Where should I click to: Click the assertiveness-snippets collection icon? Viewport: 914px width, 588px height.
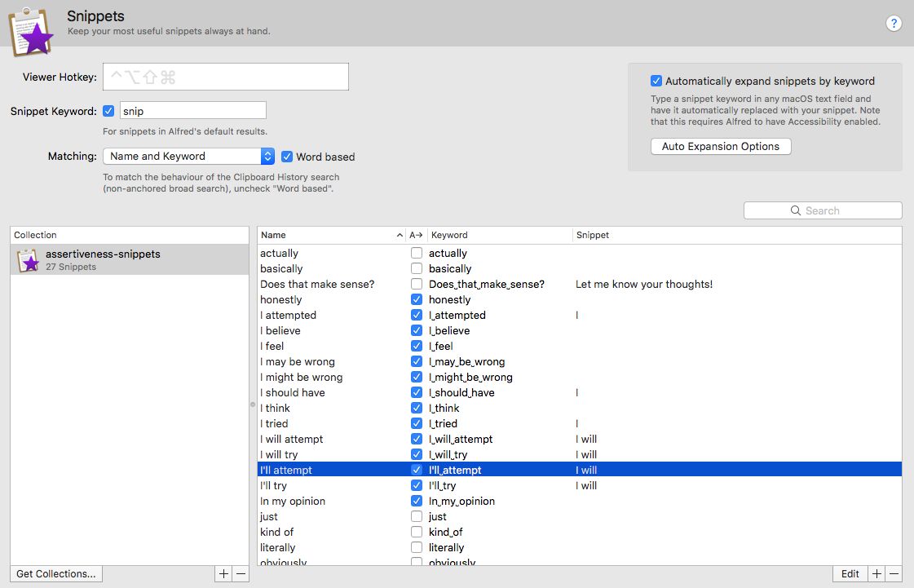coord(28,260)
